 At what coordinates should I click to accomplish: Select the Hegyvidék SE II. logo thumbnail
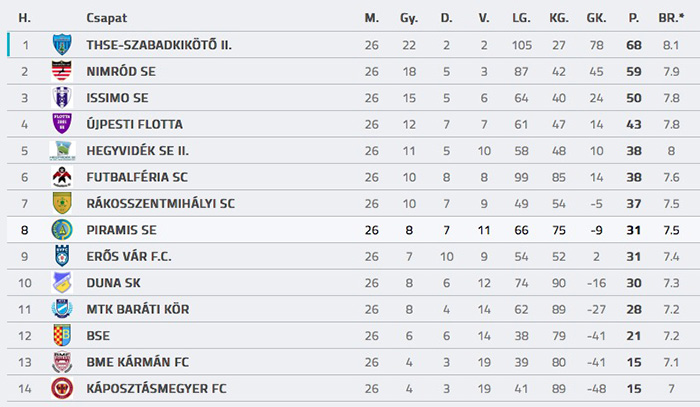point(62,150)
